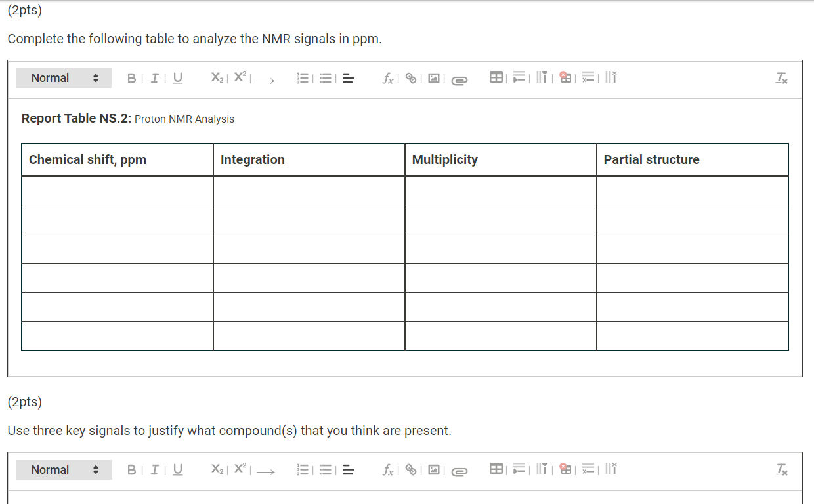814x504 pixels.
Task: Clear formatting Tx icon in the Report Table editor toolbar
Action: [781, 79]
